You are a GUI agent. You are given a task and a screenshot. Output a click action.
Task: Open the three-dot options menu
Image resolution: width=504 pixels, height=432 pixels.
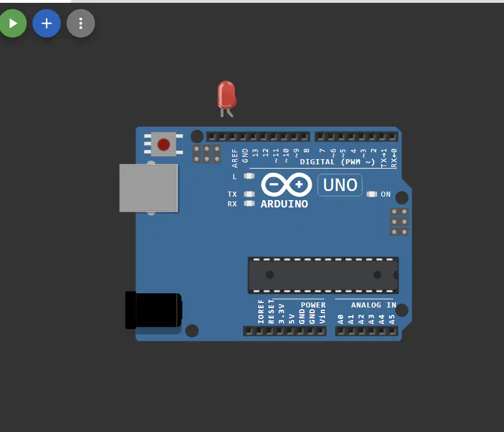click(81, 23)
